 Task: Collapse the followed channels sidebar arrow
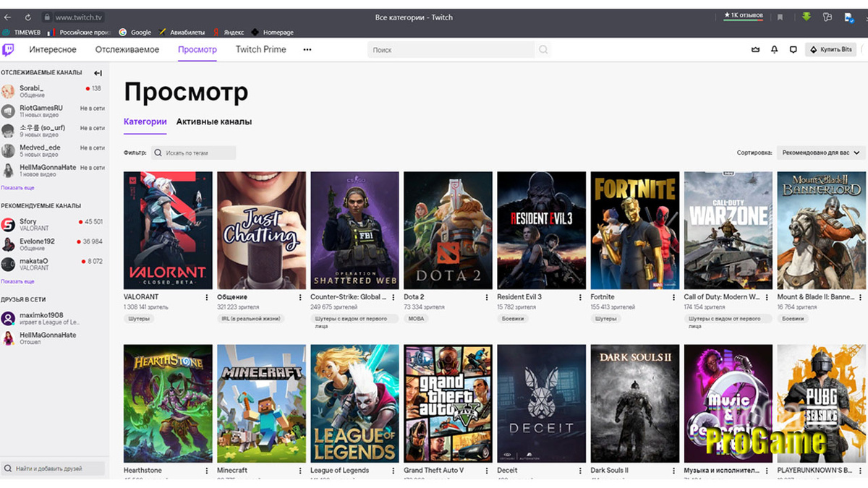point(98,73)
